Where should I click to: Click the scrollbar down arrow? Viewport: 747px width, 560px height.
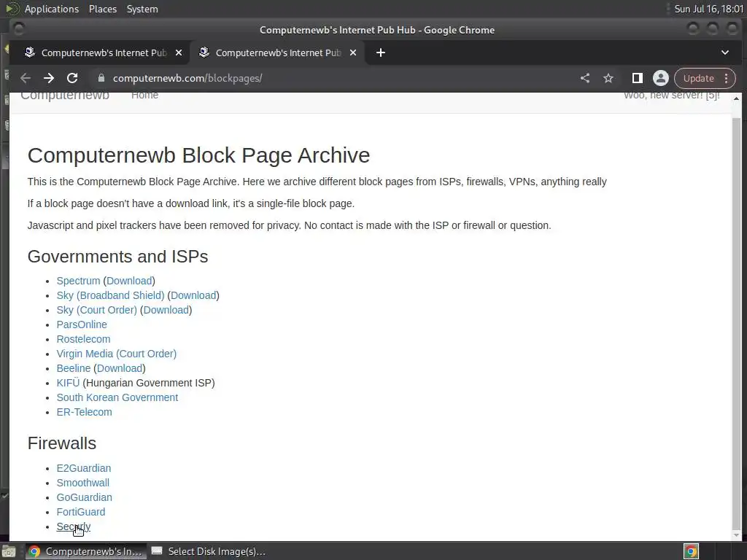737,535
